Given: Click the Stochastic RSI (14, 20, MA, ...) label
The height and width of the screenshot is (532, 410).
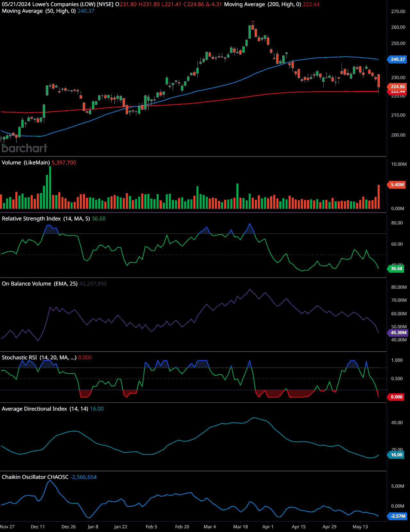Looking at the screenshot, I should [39, 357].
